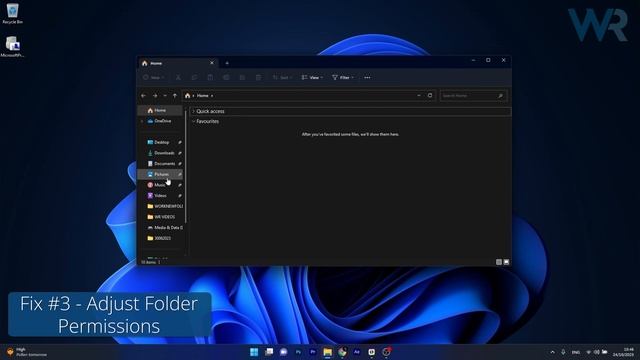The image size is (640, 360).
Task: Click the pin icon next to Downloads
Action: [180, 153]
